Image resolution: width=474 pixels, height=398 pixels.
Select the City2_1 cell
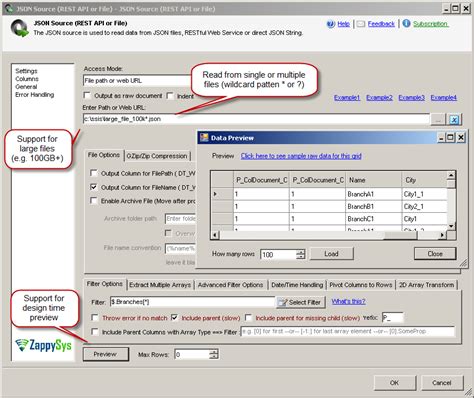[x=424, y=207]
